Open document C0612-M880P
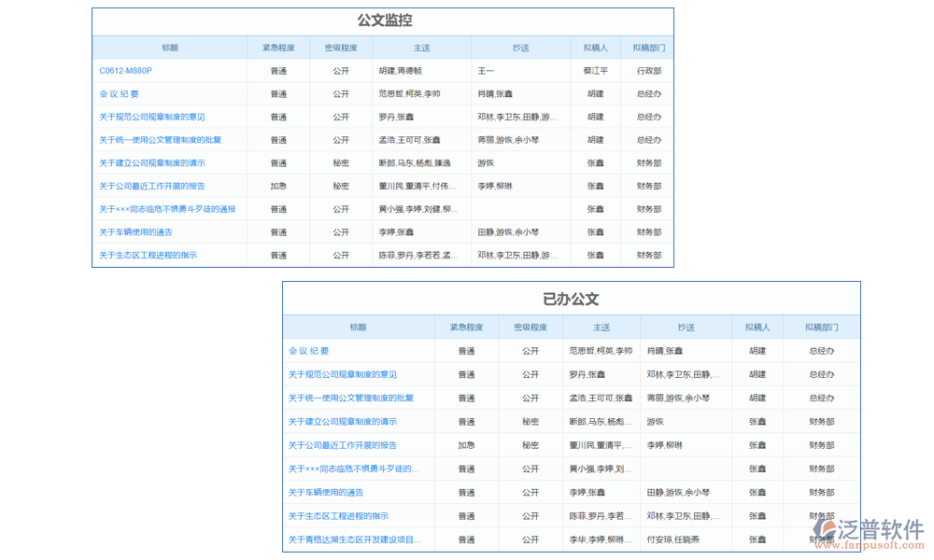This screenshot has height=560, width=934. click(122, 70)
